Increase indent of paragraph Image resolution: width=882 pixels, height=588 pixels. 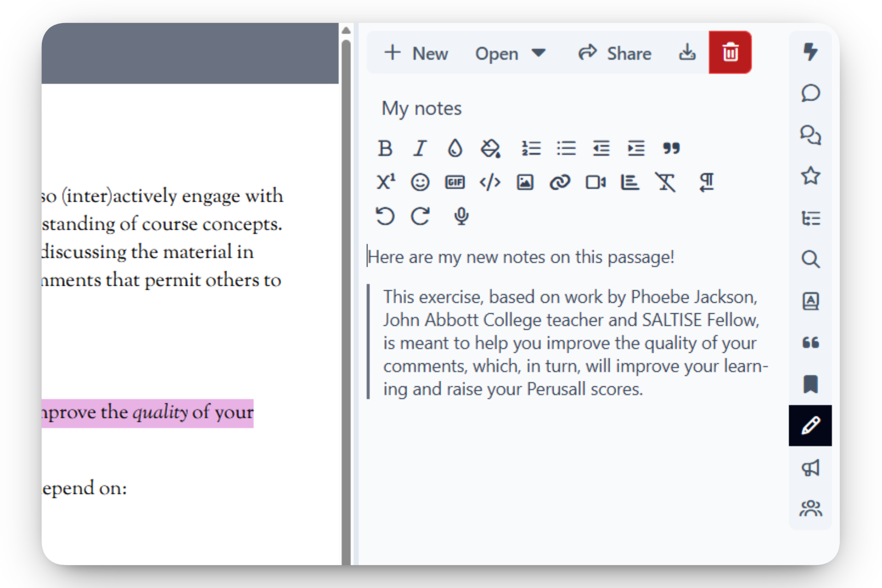click(636, 148)
